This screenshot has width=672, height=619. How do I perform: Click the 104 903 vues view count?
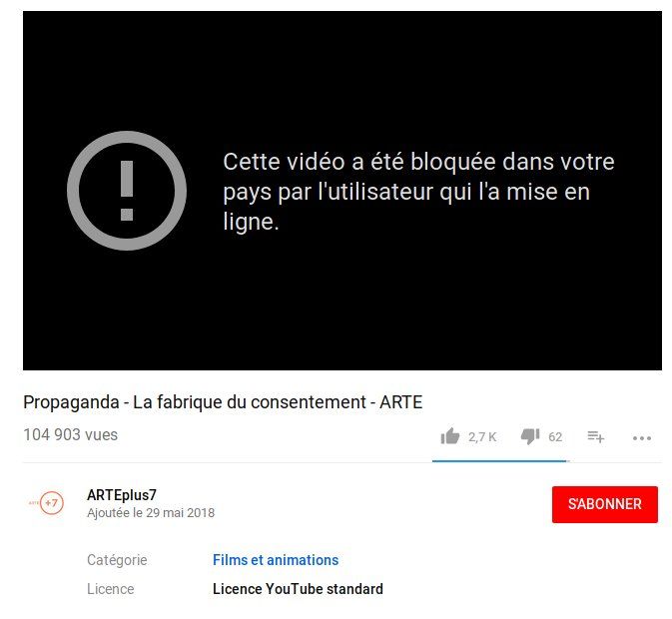pos(70,435)
